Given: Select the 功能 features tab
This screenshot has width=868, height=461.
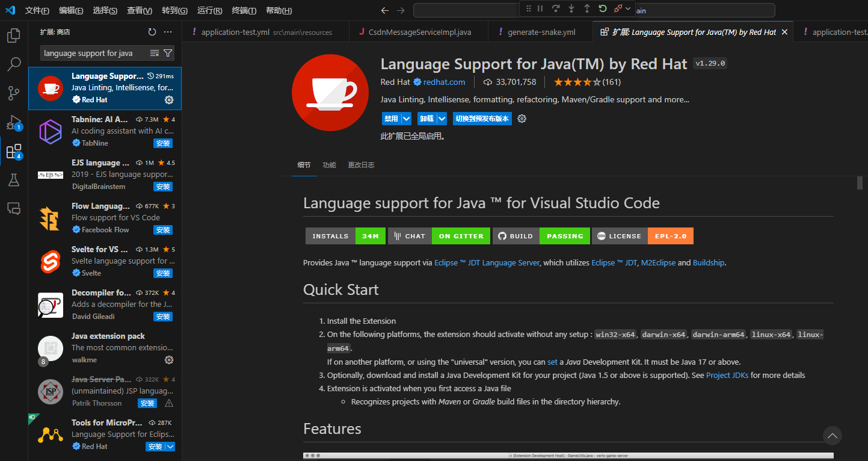Looking at the screenshot, I should (x=329, y=165).
